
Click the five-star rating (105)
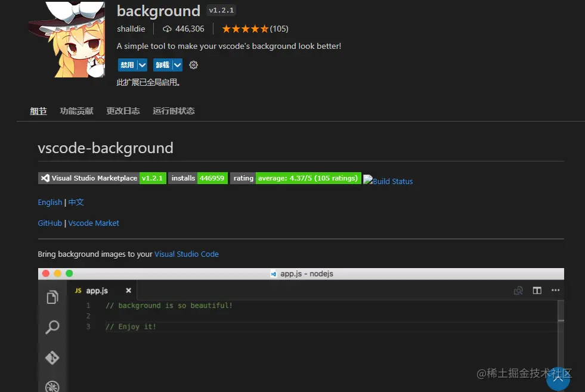[255, 29]
